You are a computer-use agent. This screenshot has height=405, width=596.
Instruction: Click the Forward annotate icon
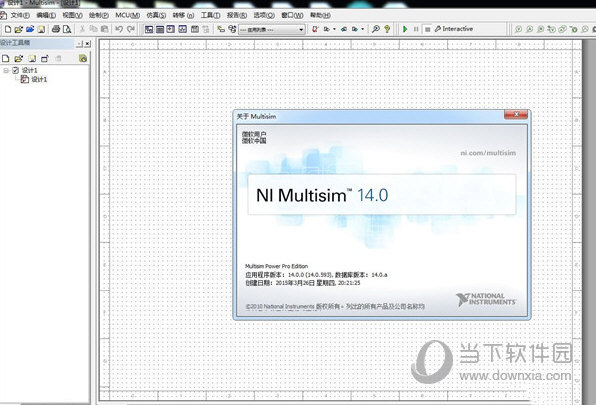pyautogui.click(x=355, y=29)
